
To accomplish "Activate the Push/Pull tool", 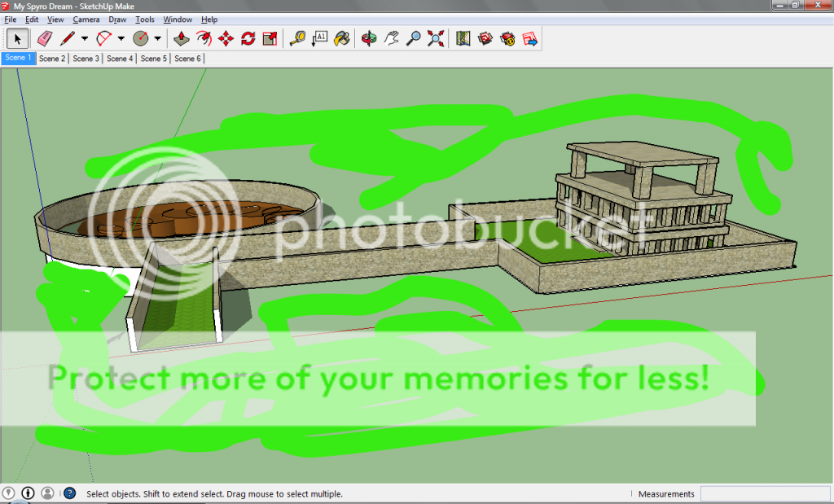I will pyautogui.click(x=182, y=38).
